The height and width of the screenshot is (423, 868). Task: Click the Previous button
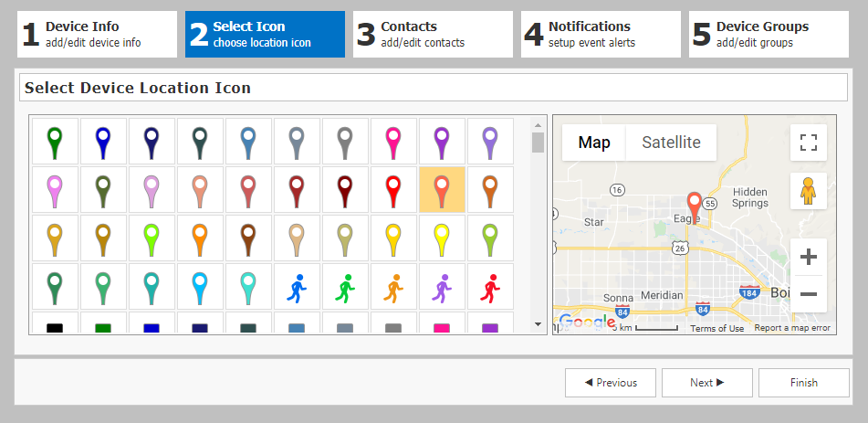point(611,383)
